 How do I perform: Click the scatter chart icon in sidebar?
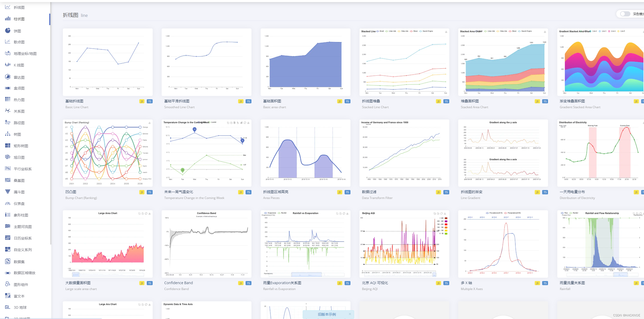point(8,42)
